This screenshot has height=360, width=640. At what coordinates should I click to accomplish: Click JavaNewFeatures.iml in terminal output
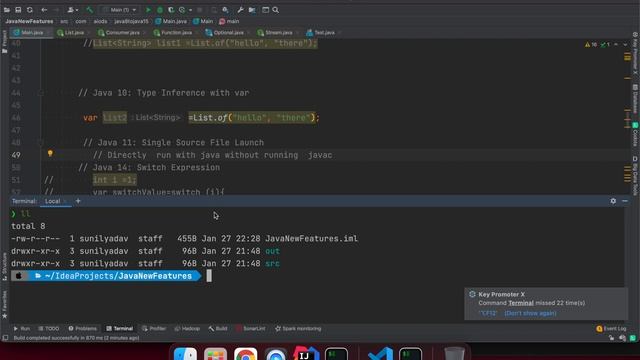tap(311, 239)
